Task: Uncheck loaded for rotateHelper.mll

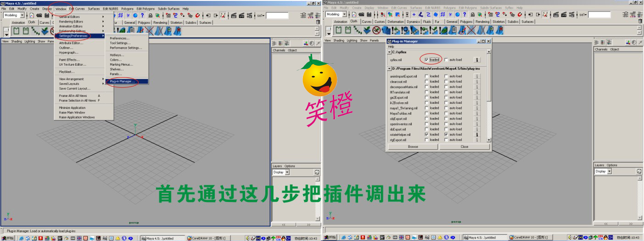Action: pyautogui.click(x=426, y=135)
